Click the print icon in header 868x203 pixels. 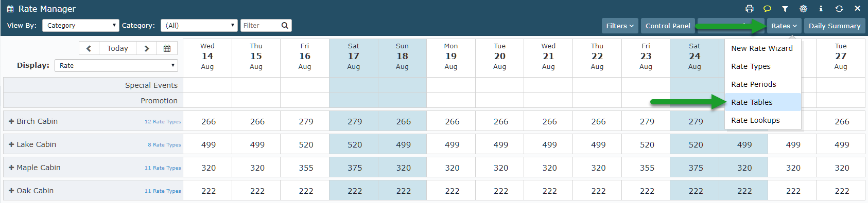749,9
